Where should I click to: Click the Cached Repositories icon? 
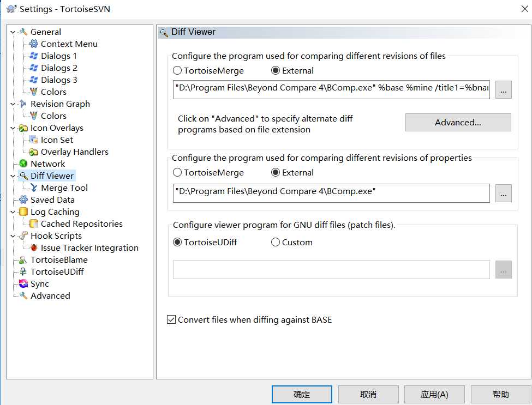(34, 223)
